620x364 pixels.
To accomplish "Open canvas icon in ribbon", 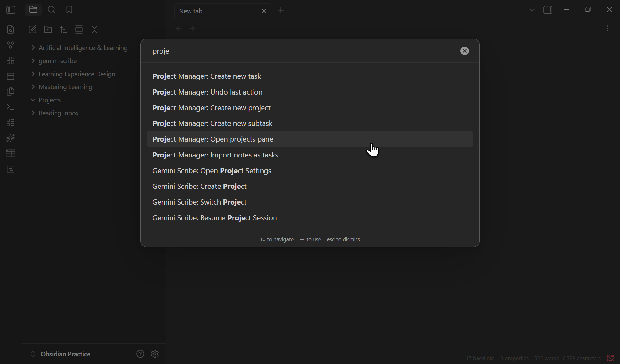I will click(x=11, y=61).
